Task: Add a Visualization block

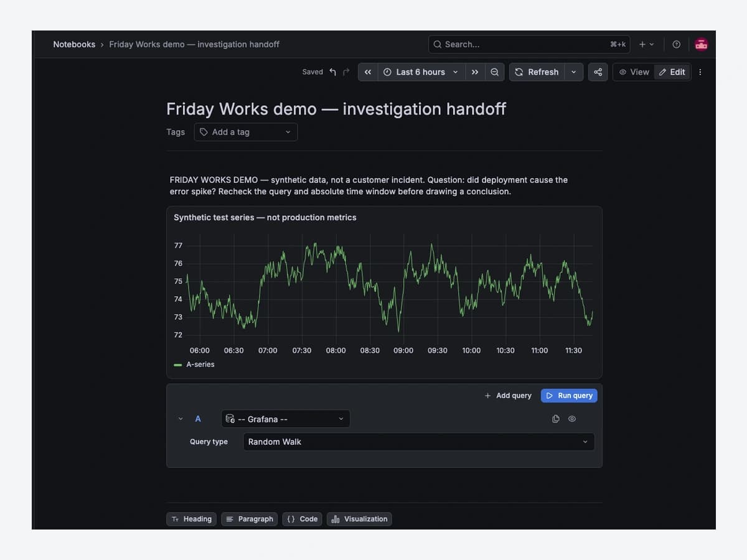Action: tap(359, 519)
